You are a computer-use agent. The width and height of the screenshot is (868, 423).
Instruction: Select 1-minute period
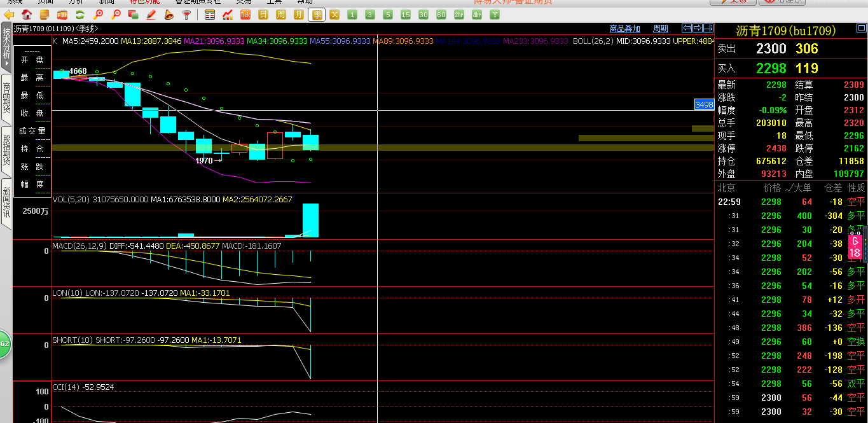click(352, 14)
